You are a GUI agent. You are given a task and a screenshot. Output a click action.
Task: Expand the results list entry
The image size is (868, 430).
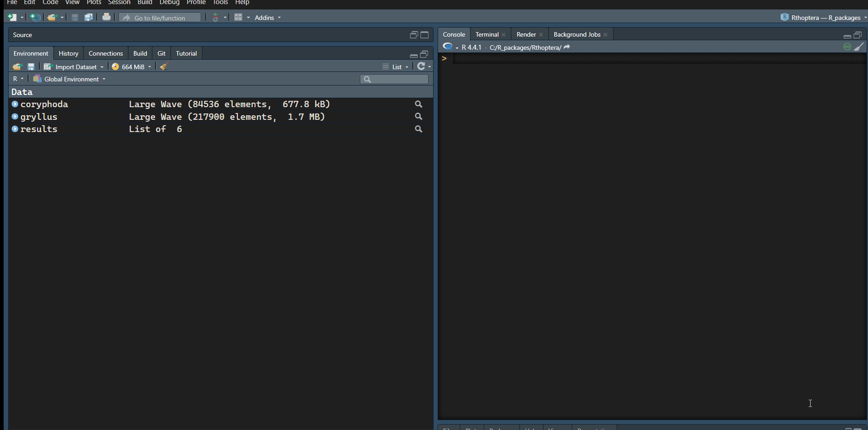point(15,129)
